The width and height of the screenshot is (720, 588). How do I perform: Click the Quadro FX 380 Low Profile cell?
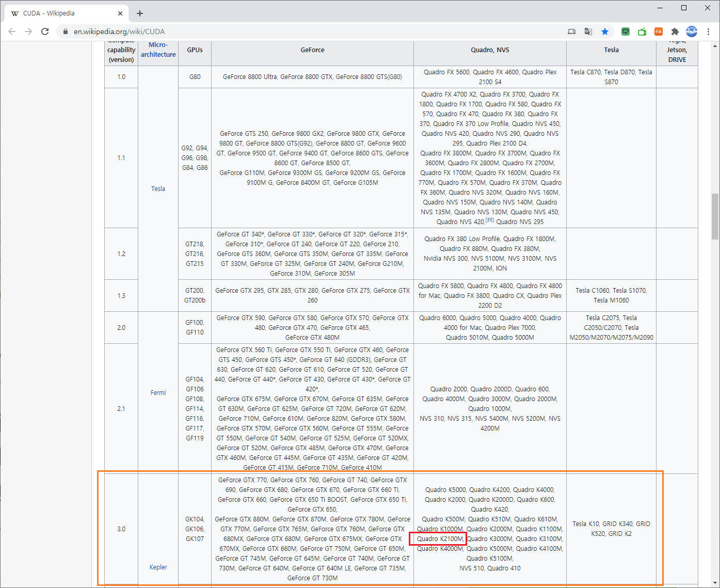490,254
